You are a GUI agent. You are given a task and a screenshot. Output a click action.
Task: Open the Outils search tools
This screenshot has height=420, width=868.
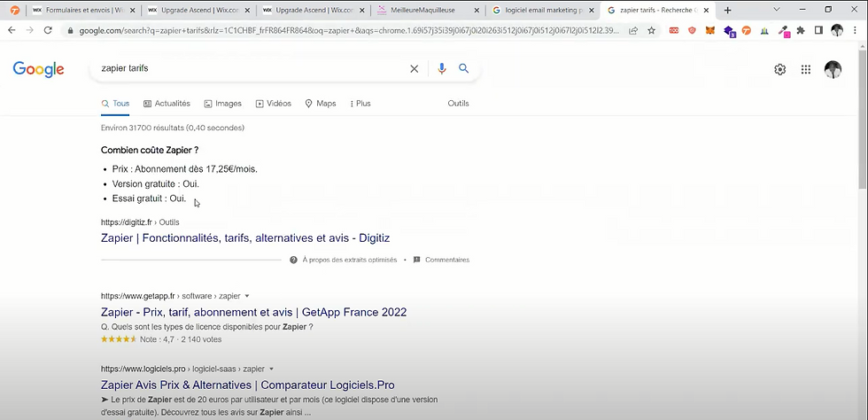(x=459, y=104)
